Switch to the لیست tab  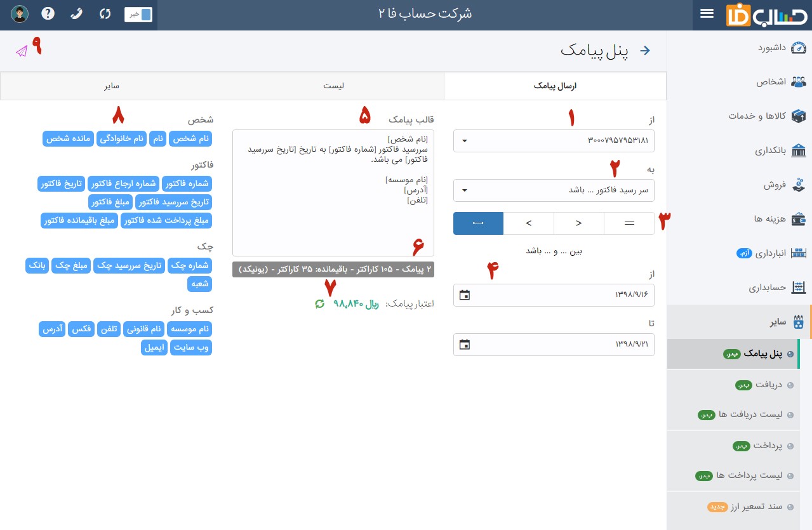coord(333,86)
